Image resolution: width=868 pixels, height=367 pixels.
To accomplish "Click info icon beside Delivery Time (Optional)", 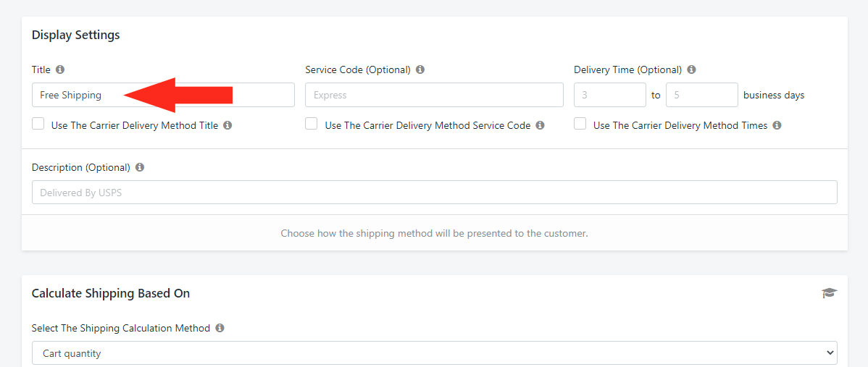I will (691, 69).
